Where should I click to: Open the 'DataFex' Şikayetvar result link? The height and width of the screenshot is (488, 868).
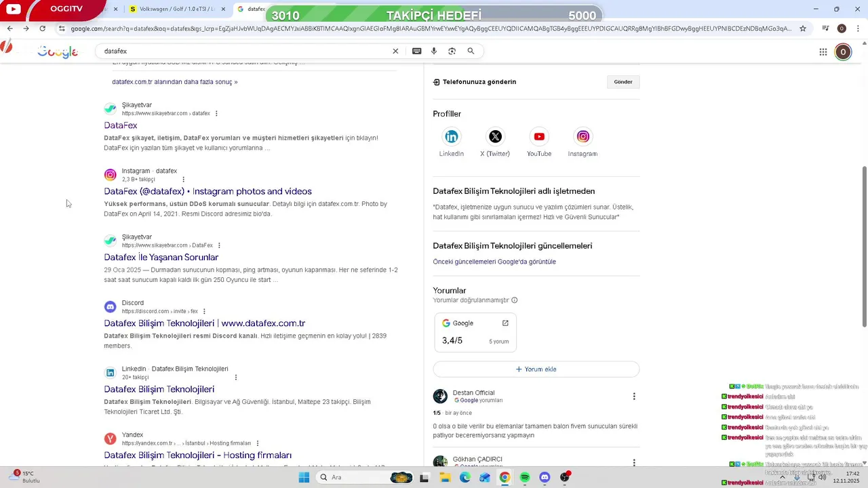pos(121,125)
